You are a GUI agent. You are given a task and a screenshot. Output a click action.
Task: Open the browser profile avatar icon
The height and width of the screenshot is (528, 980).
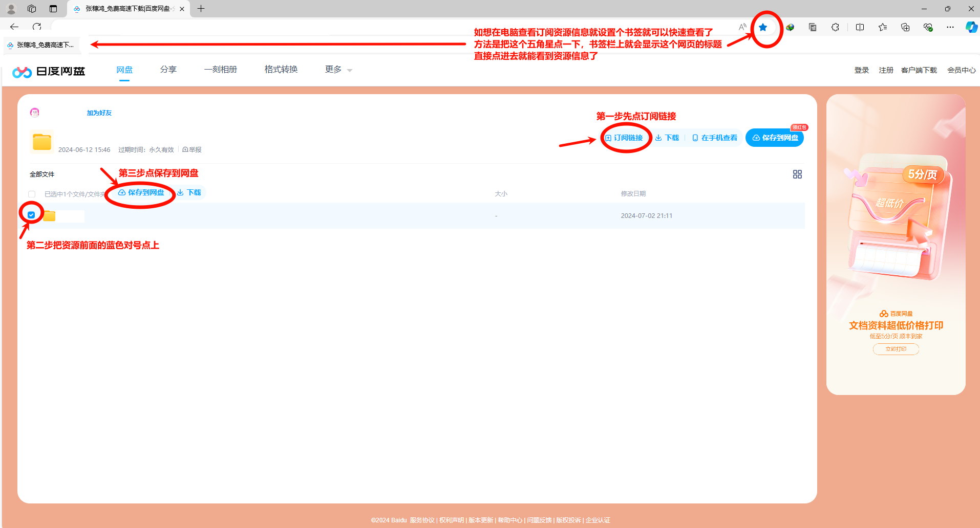point(11,9)
